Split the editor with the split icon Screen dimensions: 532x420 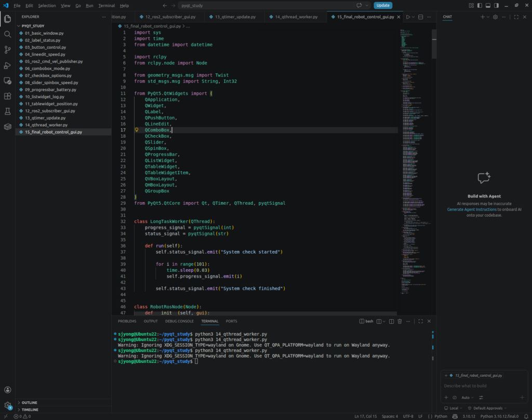421,17
